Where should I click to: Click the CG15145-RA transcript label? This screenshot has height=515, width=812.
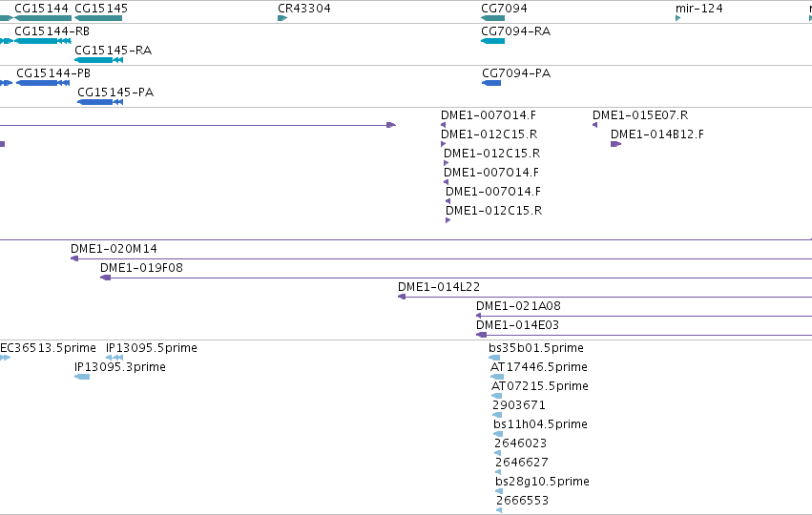point(113,51)
